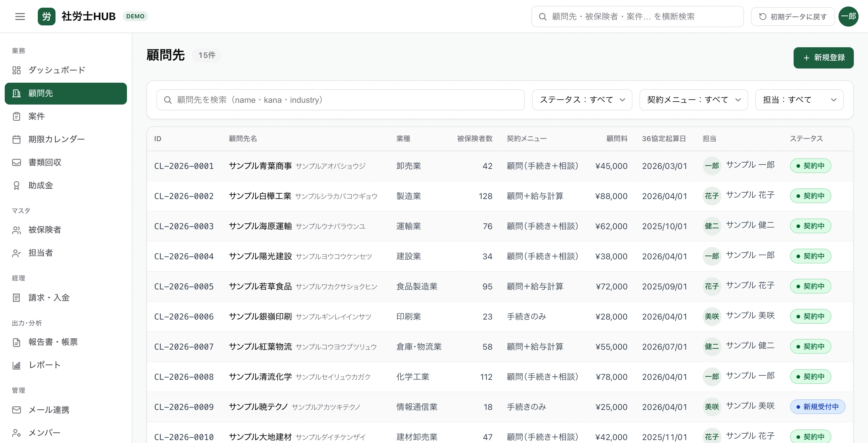
Task: Click the 初期データに戻す button
Action: tap(792, 17)
